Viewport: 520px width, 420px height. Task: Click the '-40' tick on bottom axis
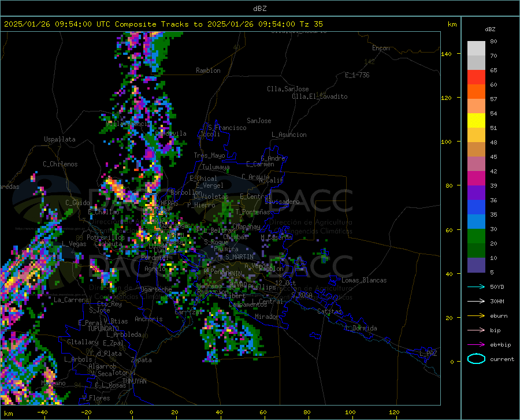pyautogui.click(x=42, y=412)
